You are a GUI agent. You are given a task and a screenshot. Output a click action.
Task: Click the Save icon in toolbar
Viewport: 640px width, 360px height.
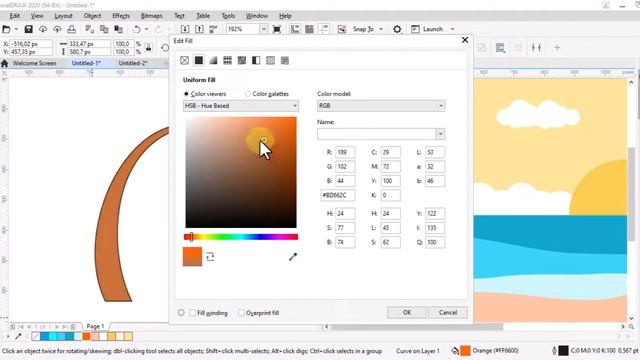[x=28, y=29]
